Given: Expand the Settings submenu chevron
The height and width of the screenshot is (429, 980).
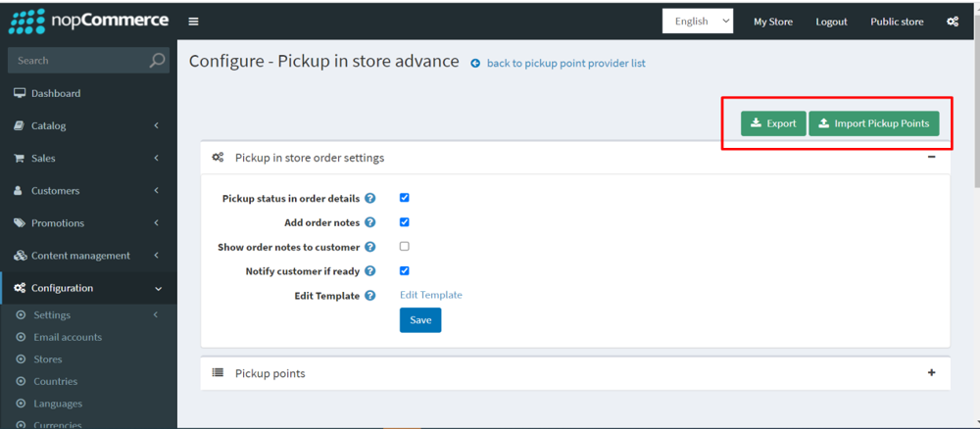Looking at the screenshot, I should (156, 314).
